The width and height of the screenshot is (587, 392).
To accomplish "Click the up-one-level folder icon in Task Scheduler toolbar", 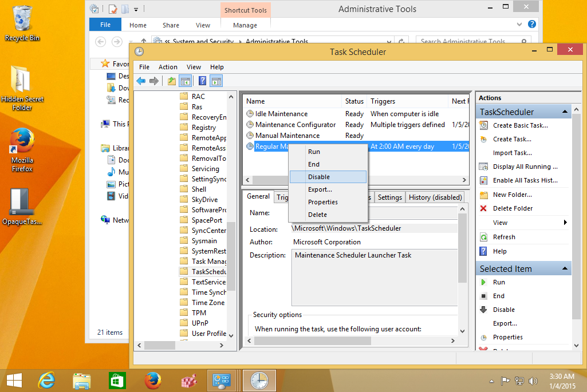I will coord(171,81).
